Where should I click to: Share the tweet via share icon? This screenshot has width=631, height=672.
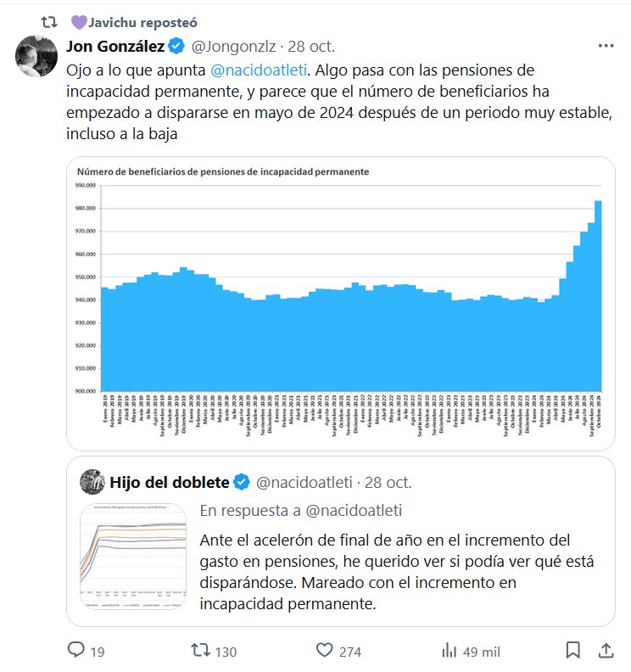[606, 651]
